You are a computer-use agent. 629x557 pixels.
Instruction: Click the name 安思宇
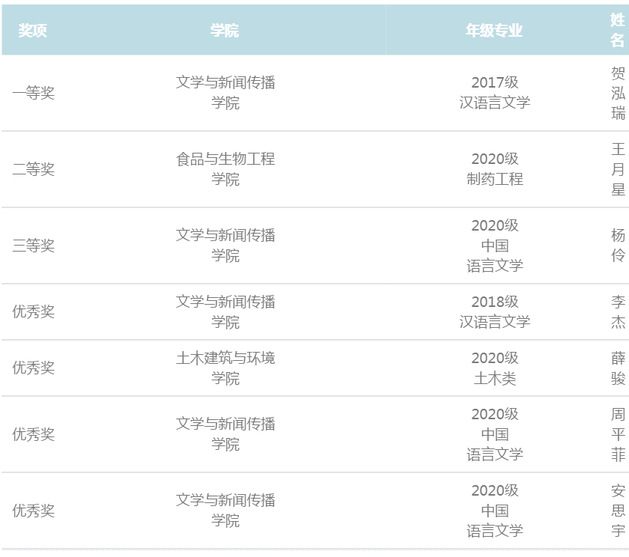618,510
